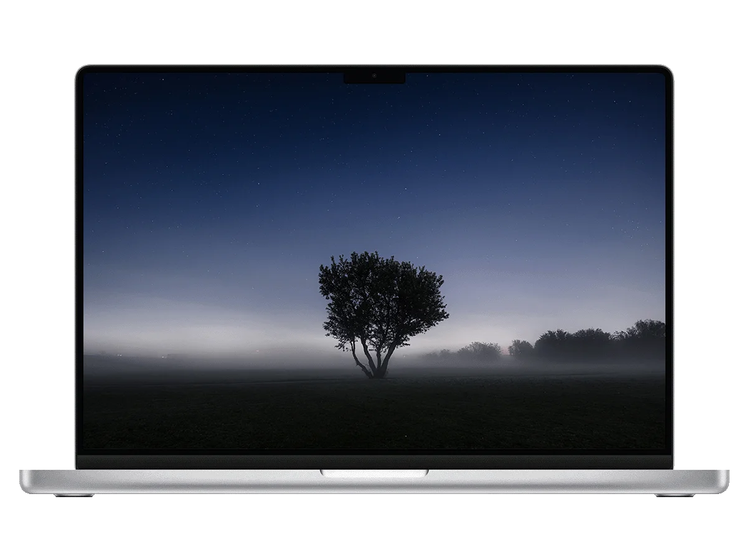Click the lid-opening groove on laptop base
The height and width of the screenshot is (560, 747).
pyautogui.click(x=374, y=474)
